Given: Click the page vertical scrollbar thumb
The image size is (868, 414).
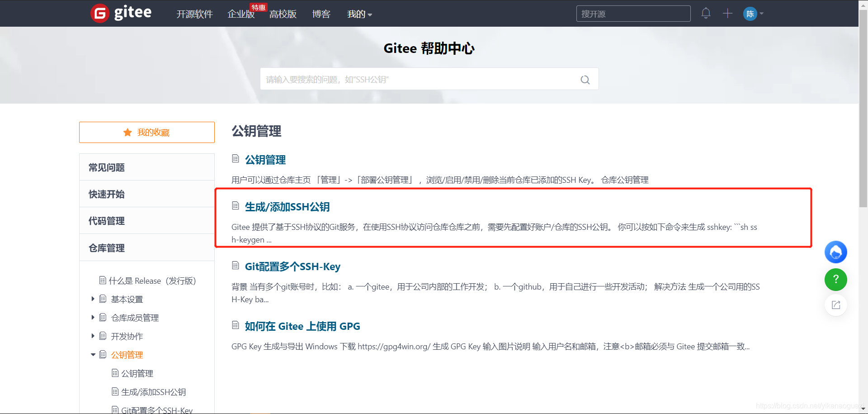Looking at the screenshot, I should click(x=863, y=109).
